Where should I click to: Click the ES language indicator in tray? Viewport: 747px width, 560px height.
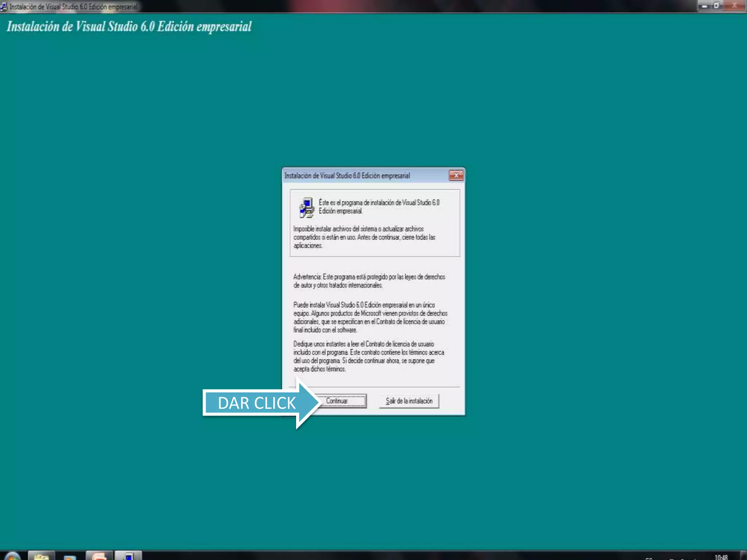[649, 559]
